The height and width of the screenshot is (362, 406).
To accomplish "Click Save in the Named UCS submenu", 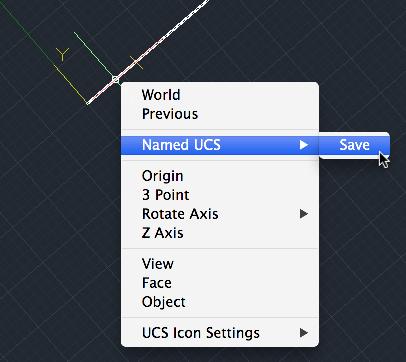I will click(354, 145).
